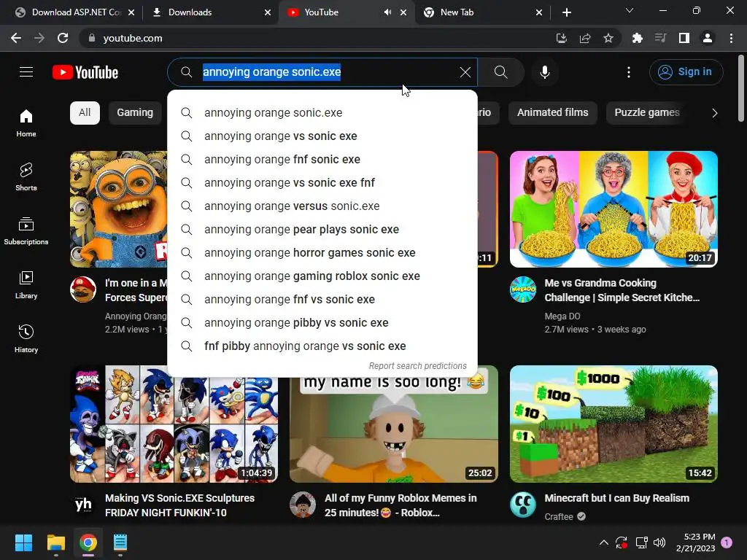Open All of my Funny Roblox Memes title
Viewport: 747px width, 560px height.
(400, 505)
